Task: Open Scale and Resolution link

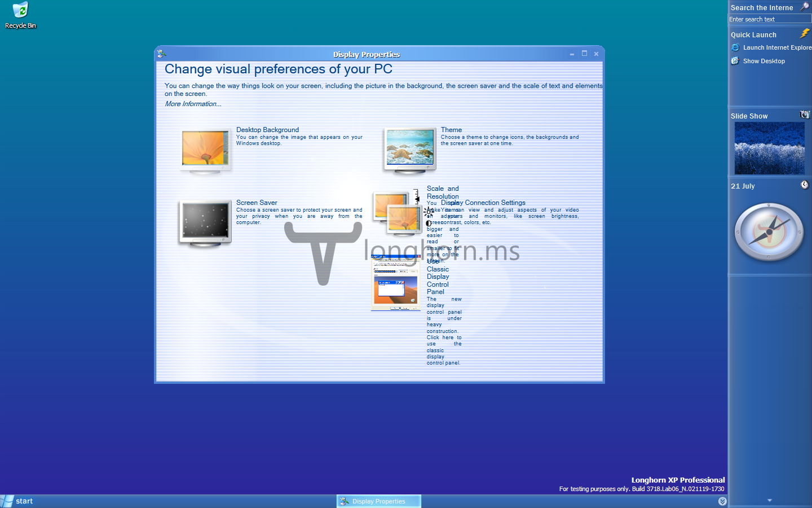Action: pos(443,192)
